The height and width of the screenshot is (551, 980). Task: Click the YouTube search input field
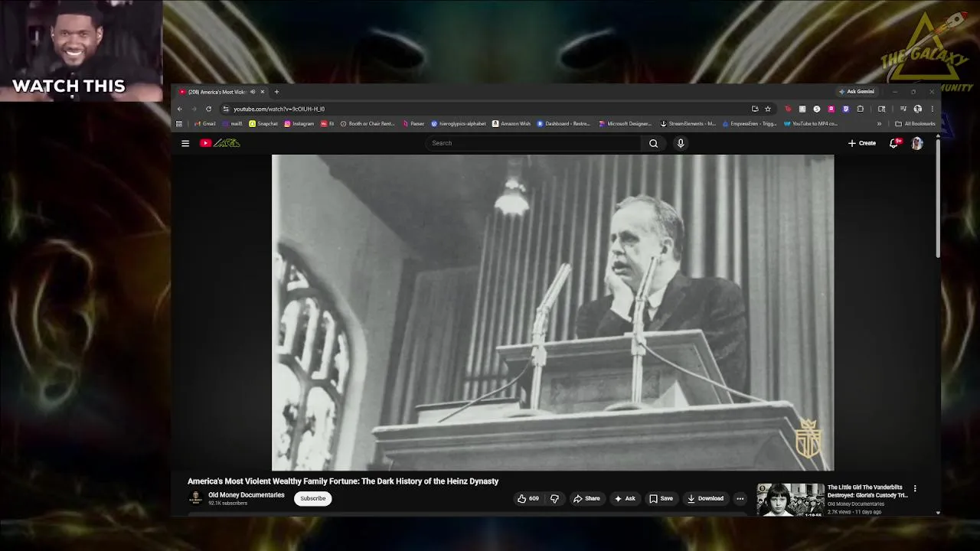pyautogui.click(x=533, y=143)
